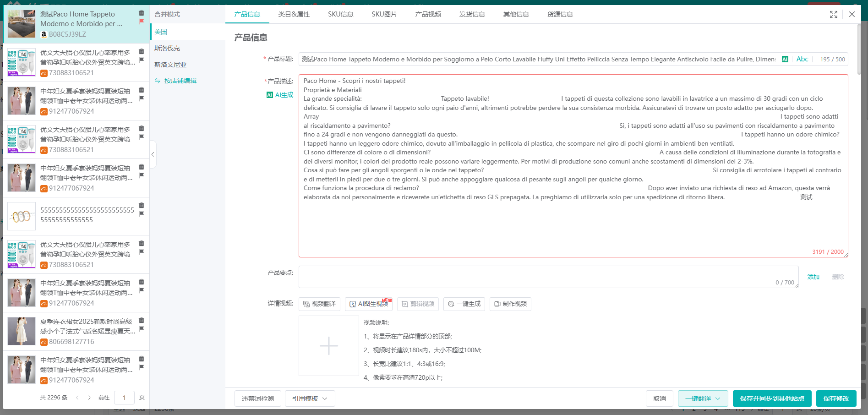This screenshot has height=415, width=868.
Task: Click the 取消 cancel button
Action: click(660, 399)
